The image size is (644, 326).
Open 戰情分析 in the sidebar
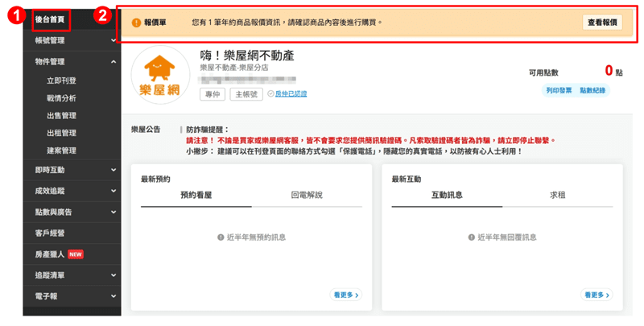61,98
